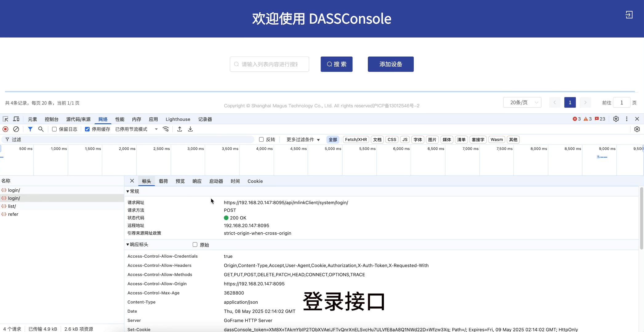The width and height of the screenshot is (644, 332).
Task: Click the export HAR download icon
Action: 191,129
